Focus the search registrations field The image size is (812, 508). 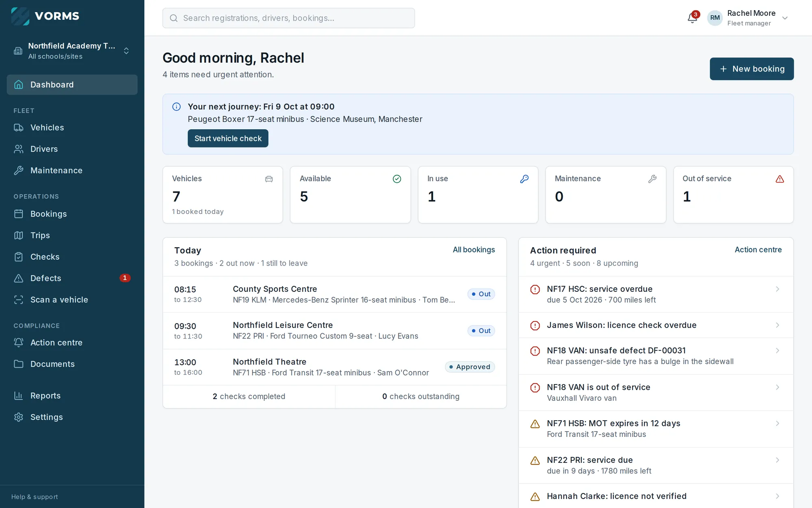pos(288,18)
